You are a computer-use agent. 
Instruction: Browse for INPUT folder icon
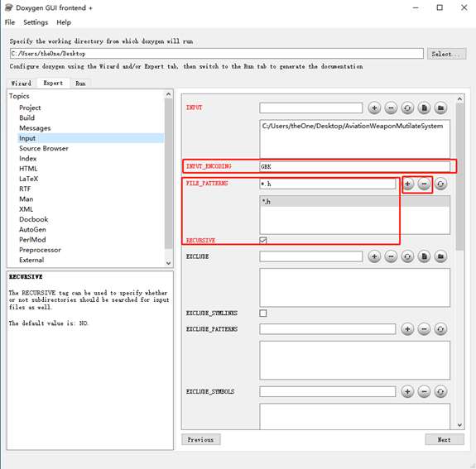[440, 108]
